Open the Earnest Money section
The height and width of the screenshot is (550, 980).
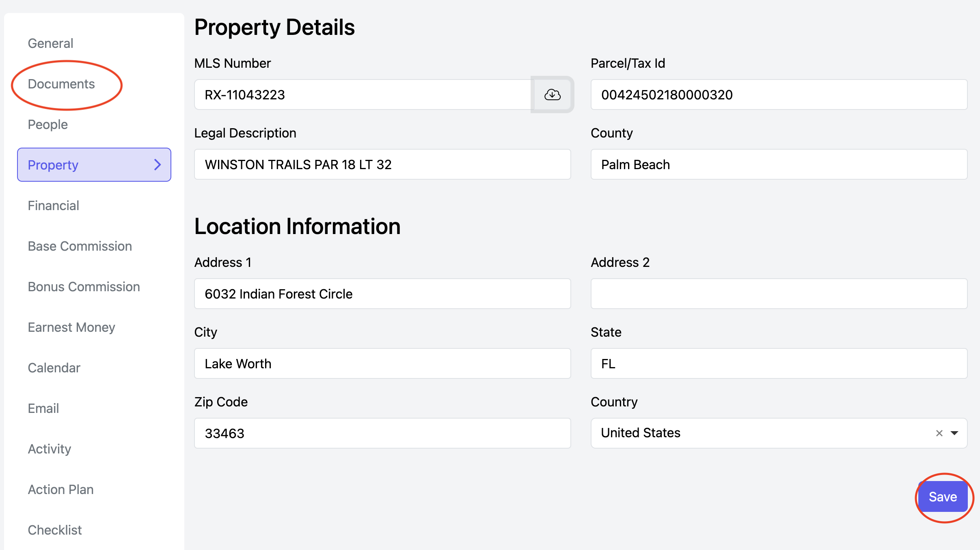click(x=71, y=327)
